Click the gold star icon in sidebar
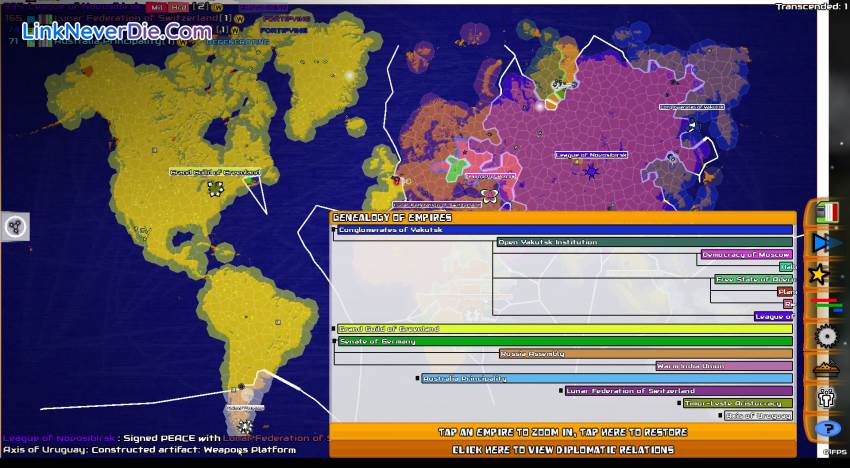Screen dimensions: 850x468 click(820, 273)
